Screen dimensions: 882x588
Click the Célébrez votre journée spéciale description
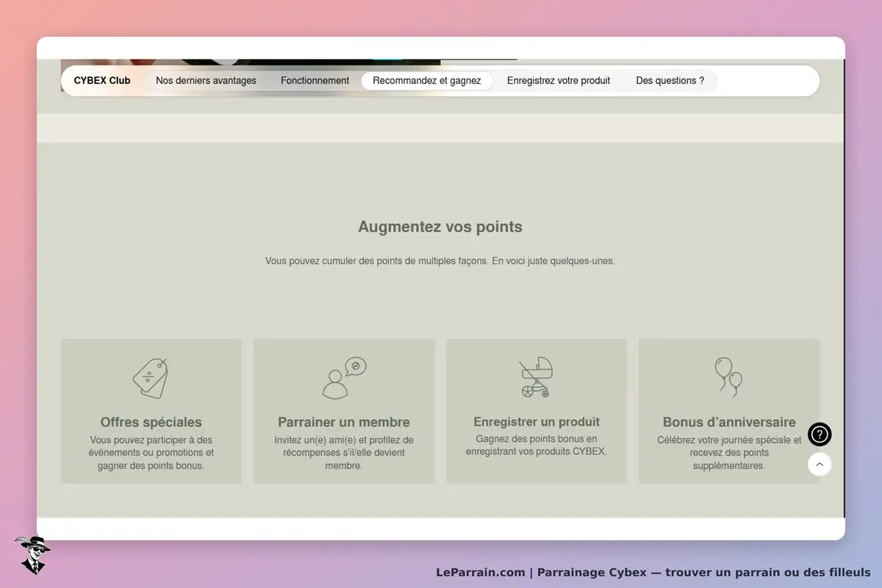[x=729, y=453]
